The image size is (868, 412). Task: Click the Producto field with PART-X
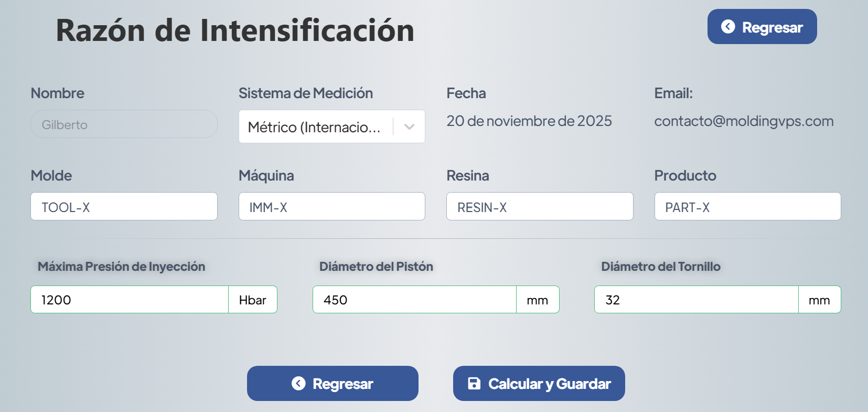coord(747,207)
